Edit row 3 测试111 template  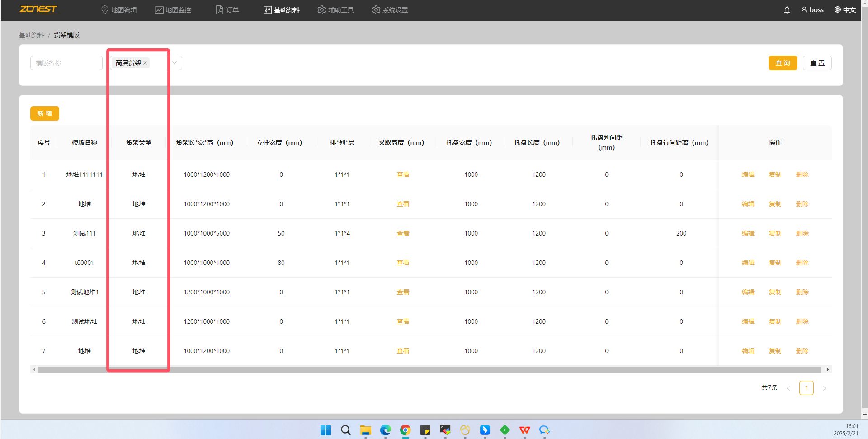point(748,233)
